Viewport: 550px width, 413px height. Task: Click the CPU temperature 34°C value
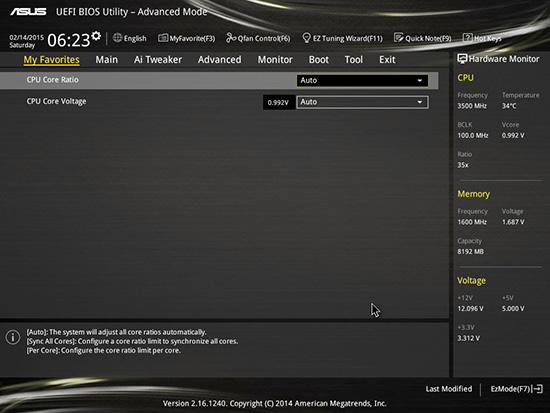(509, 106)
